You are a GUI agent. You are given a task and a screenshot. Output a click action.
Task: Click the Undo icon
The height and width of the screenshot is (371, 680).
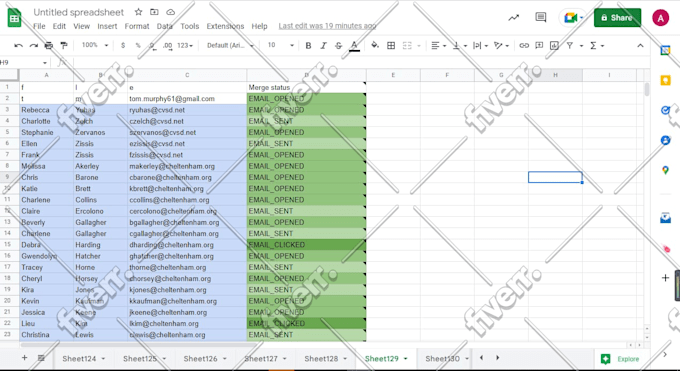(18, 46)
